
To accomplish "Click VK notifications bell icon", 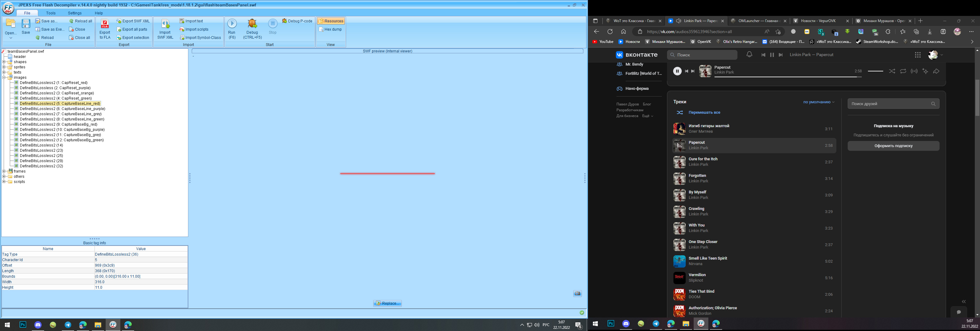I will pyautogui.click(x=749, y=55).
